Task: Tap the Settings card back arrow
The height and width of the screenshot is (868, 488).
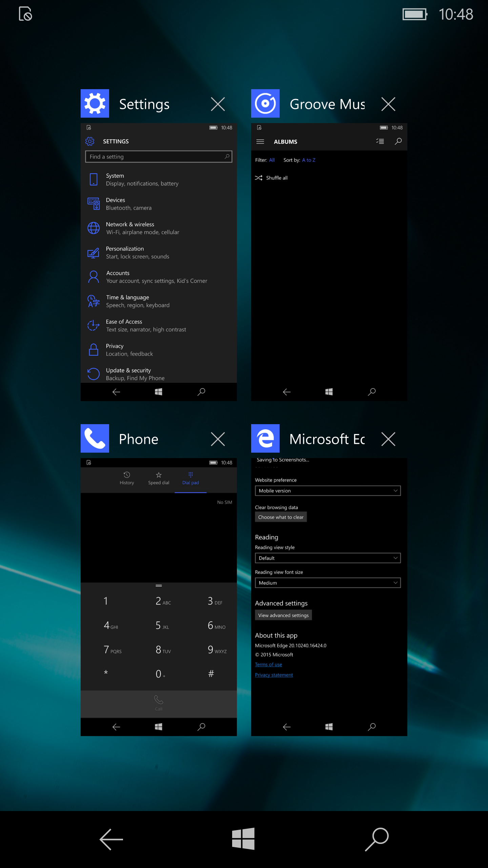Action: (x=116, y=392)
